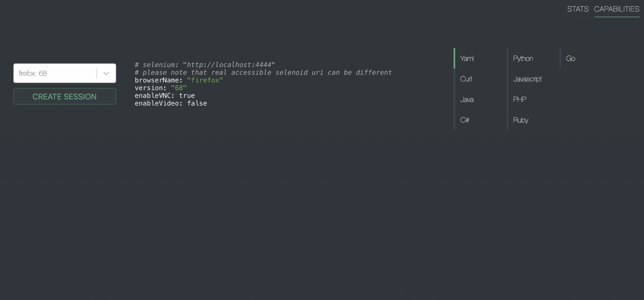Switch to the STATS tab
This screenshot has width=644, height=300.
click(x=577, y=9)
